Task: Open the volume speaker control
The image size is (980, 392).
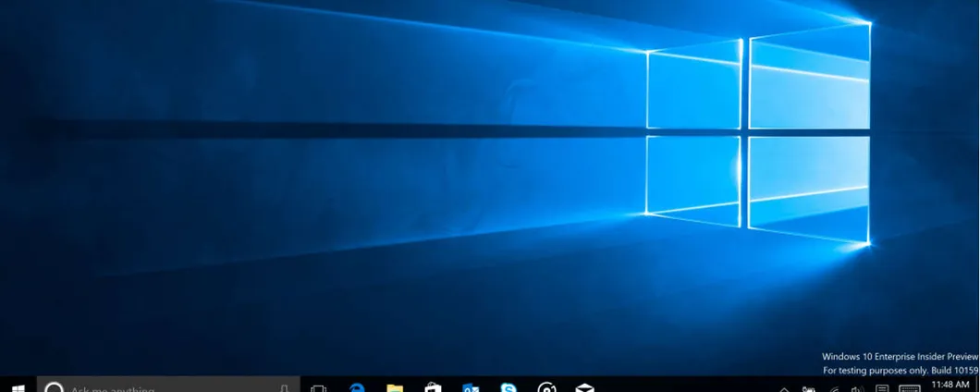Action: [x=858, y=389]
